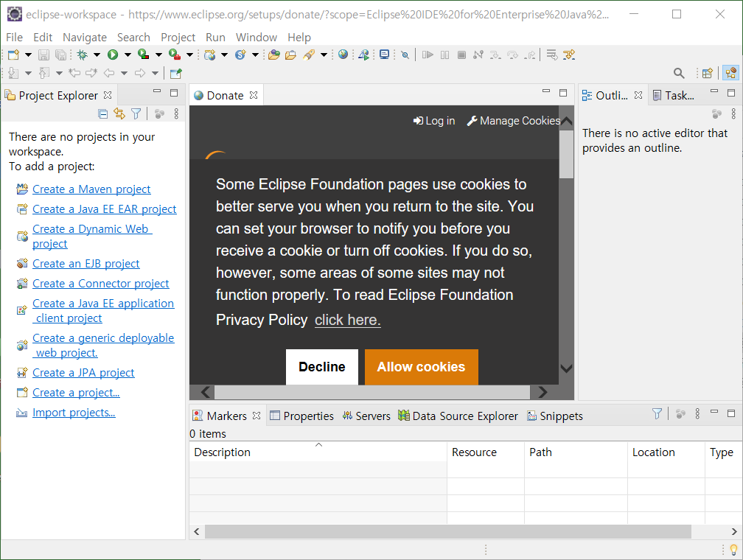Click the New Dynamic Web Project icon
Viewport: 743px width, 560px height.
[209, 55]
